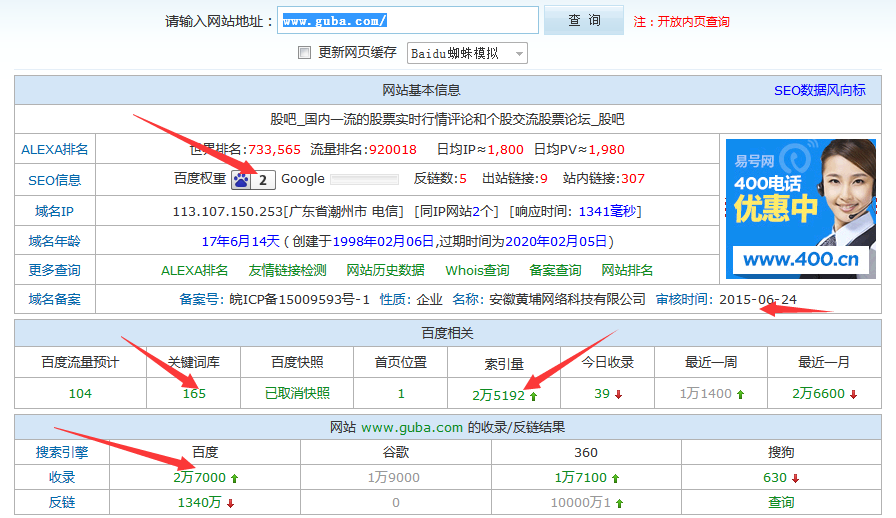Click green up arrow beside 1万7100
Screen dimensions: 896x518
click(615, 479)
